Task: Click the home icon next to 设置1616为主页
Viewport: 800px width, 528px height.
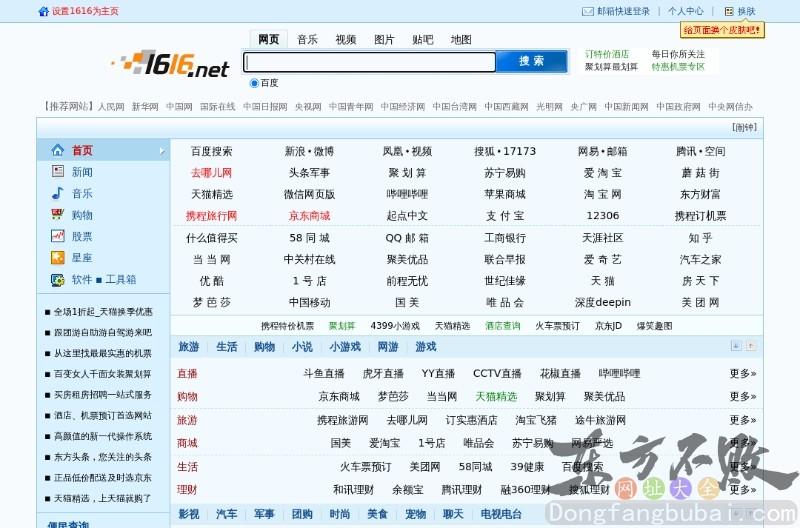Action: point(44,11)
